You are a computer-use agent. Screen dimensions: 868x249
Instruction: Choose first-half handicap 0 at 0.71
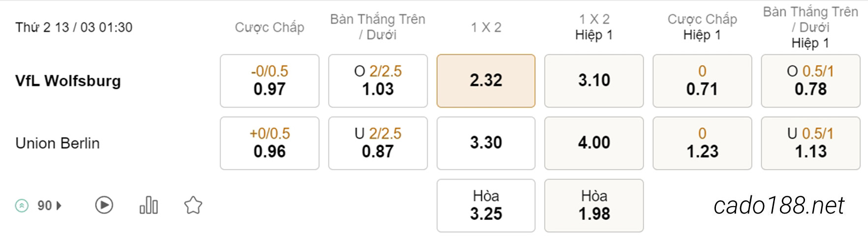click(702, 81)
